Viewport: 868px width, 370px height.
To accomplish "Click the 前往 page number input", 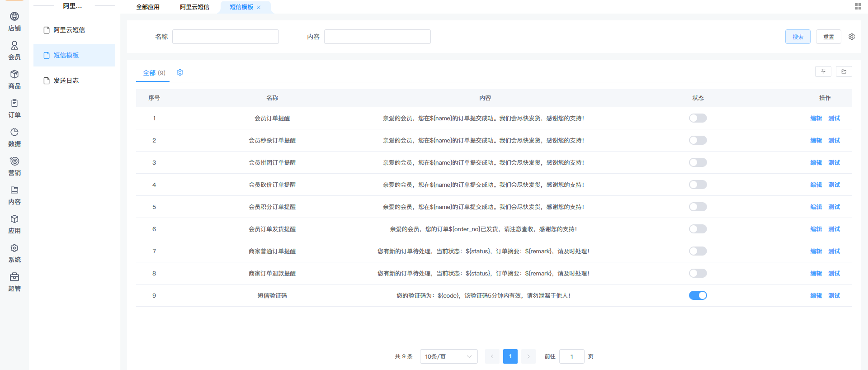I will tap(572, 356).
